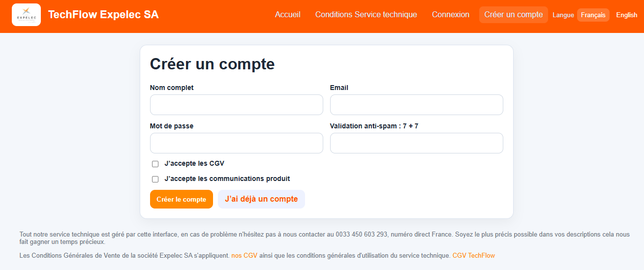Click J'ai déjà un compte button
Screen dimensions: 644x270
coord(261,199)
